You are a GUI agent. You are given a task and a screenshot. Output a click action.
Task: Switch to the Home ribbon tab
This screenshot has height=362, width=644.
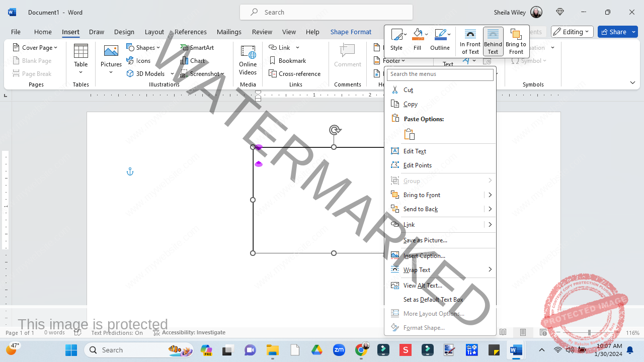point(43,32)
